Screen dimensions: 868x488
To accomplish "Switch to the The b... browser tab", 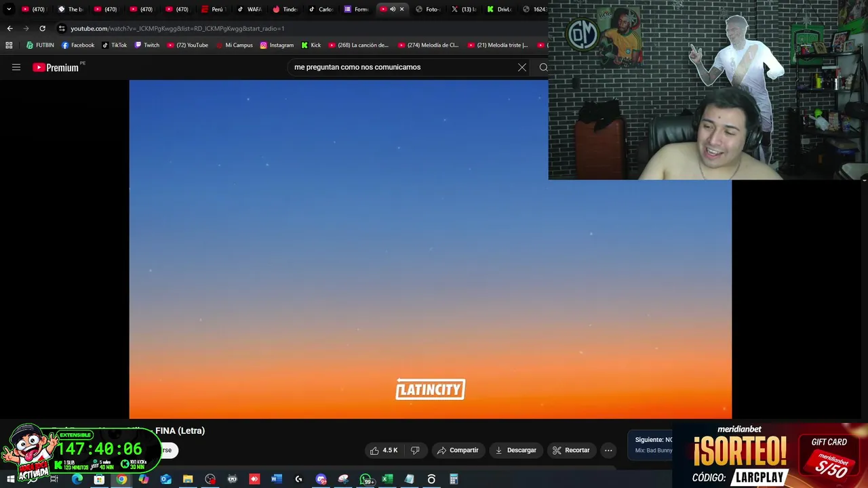I will (x=71, y=9).
